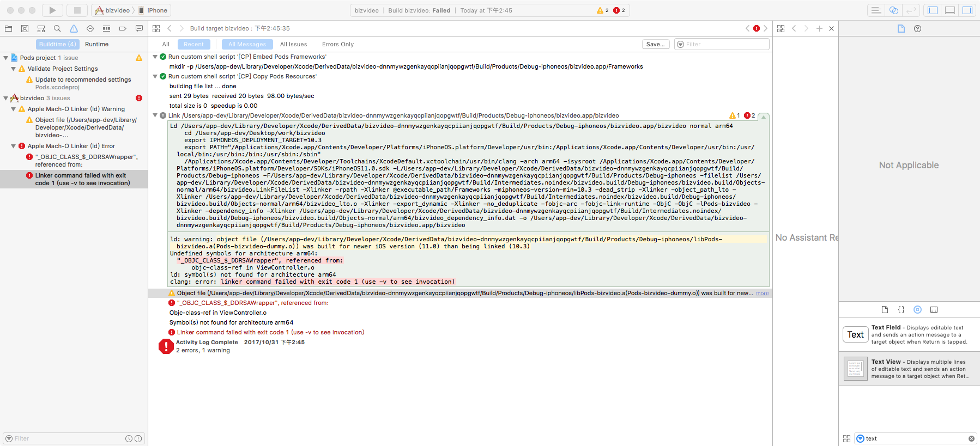This screenshot has width=980, height=446.
Task: Collapse the Pods project issue group
Action: click(5, 58)
